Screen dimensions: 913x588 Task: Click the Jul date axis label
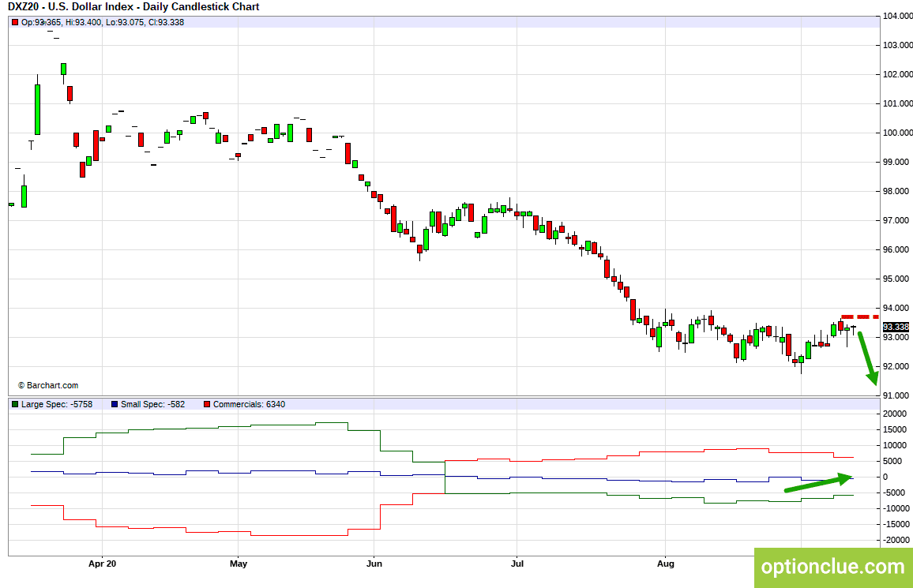pyautogui.click(x=517, y=564)
